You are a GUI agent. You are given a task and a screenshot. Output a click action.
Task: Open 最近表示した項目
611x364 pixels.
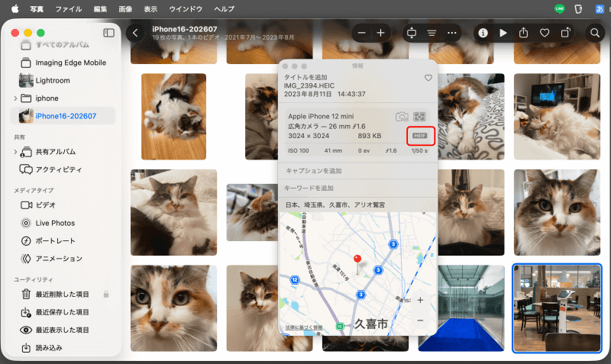(x=63, y=330)
